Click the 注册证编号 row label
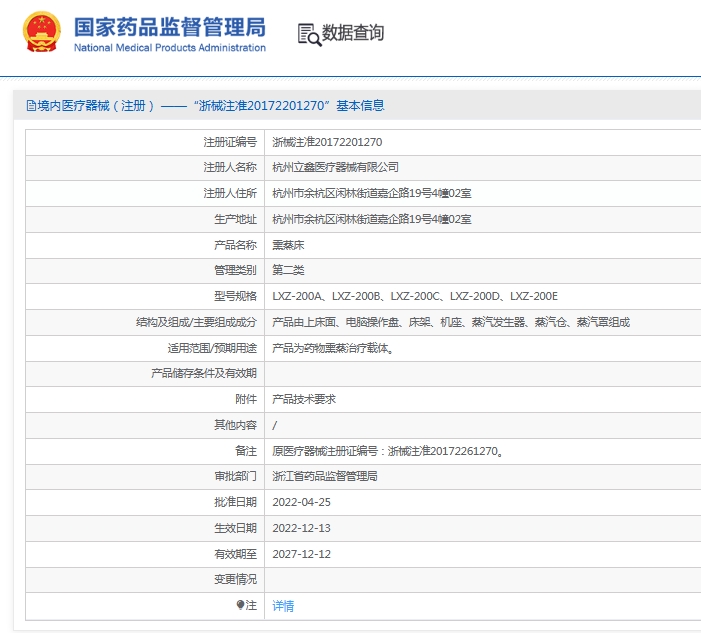Viewport: 701px width, 633px height. (230, 142)
